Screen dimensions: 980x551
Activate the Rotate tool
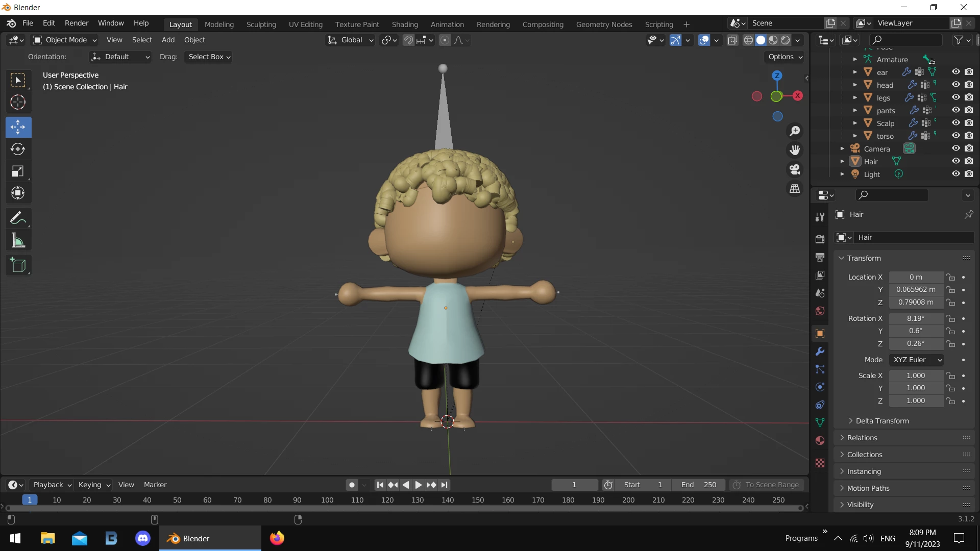tap(18, 149)
